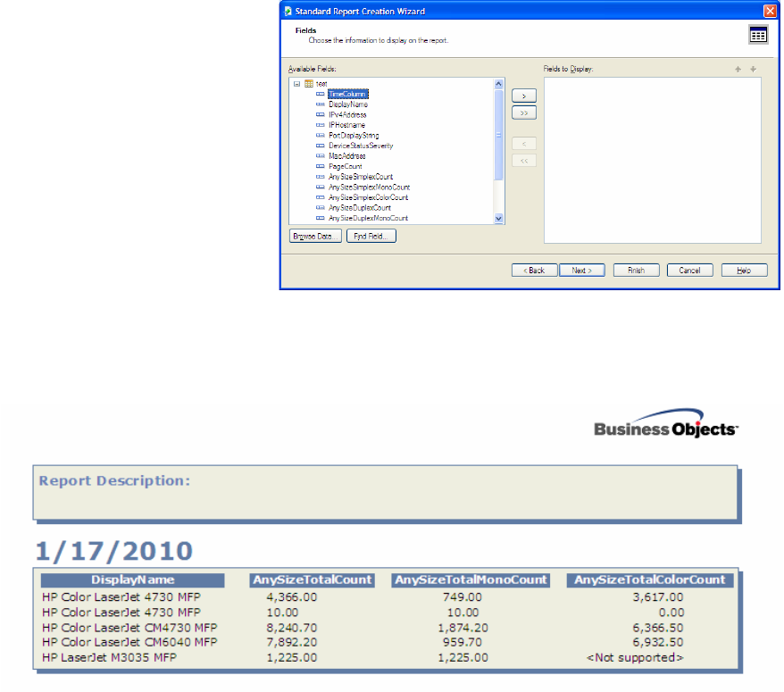Screen dimensions: 784x692
Task: Proceed with the Next button
Action: [582, 270]
